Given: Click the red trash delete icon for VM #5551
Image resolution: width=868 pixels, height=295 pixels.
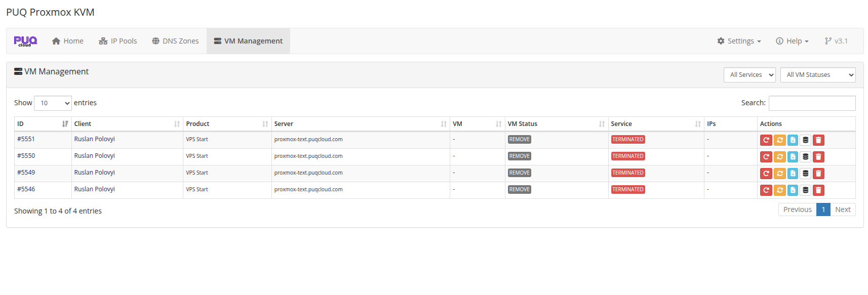Looking at the screenshot, I should [x=818, y=140].
